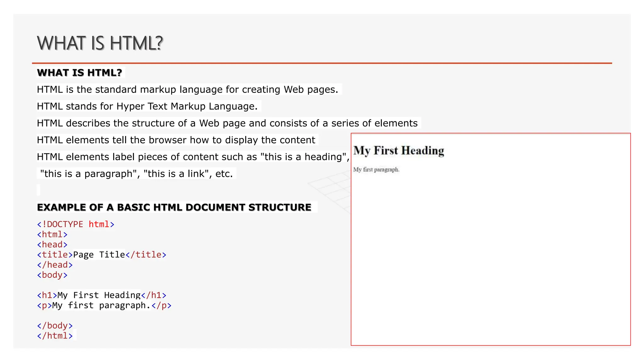Click the <!DOCTYPE html> code line
The height and width of the screenshot is (362, 644).
pyautogui.click(x=75, y=224)
